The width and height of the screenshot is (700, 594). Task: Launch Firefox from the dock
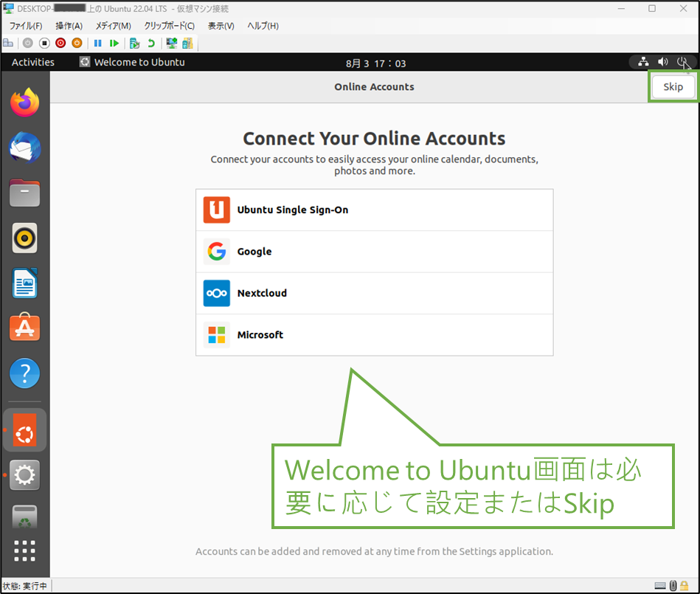[x=24, y=102]
